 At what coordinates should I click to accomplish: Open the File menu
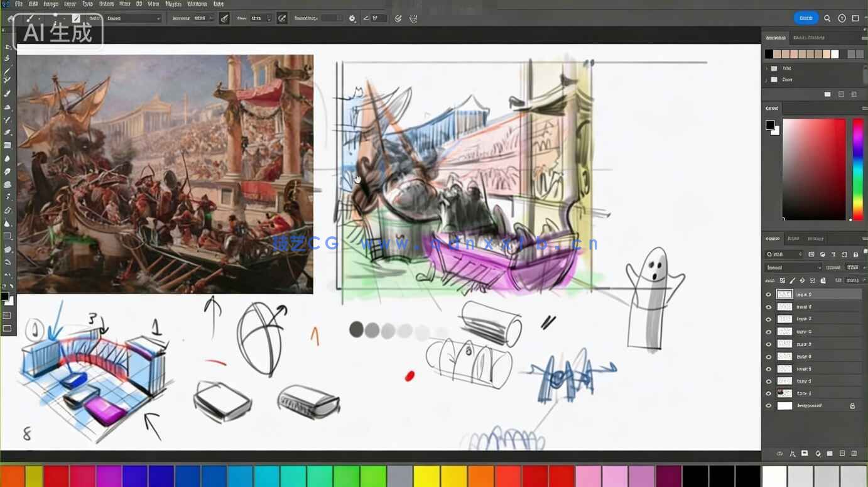pyautogui.click(x=19, y=4)
